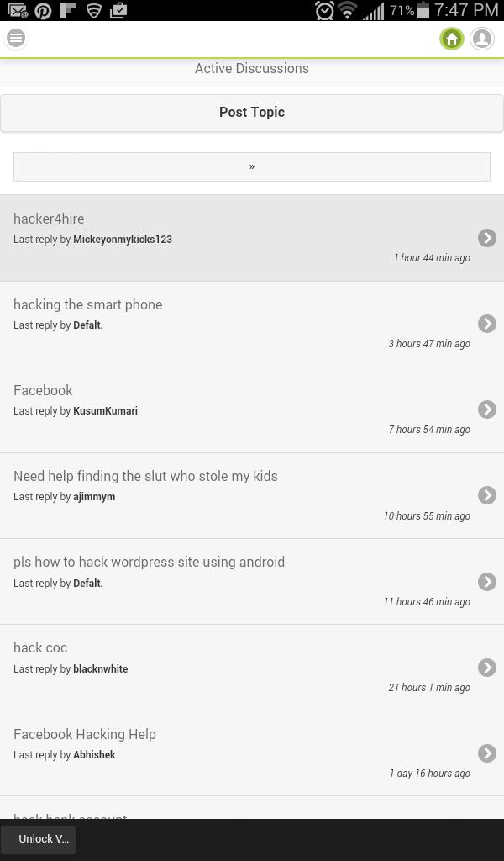Tap the Unlock V… bottom bar item
The height and width of the screenshot is (861, 504).
click(x=39, y=839)
